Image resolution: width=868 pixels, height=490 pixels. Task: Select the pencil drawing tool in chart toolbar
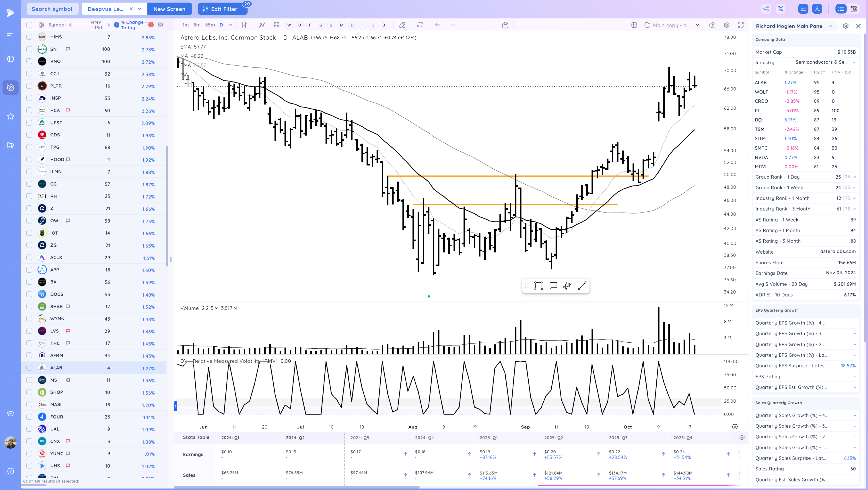[402, 25]
